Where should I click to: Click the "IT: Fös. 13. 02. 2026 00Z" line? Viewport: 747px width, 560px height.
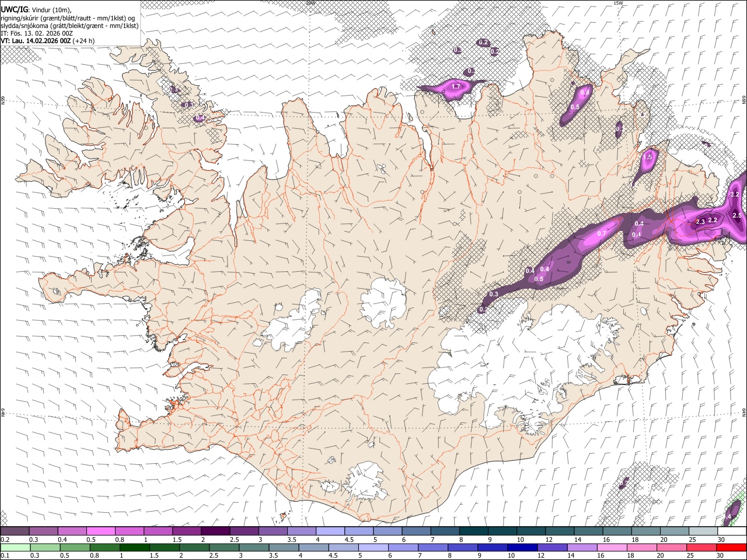[x=37, y=33]
